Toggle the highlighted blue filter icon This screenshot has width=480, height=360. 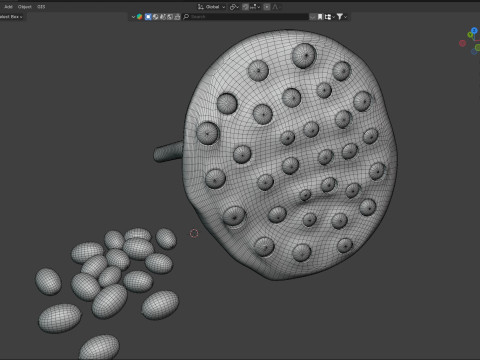[x=148, y=17]
